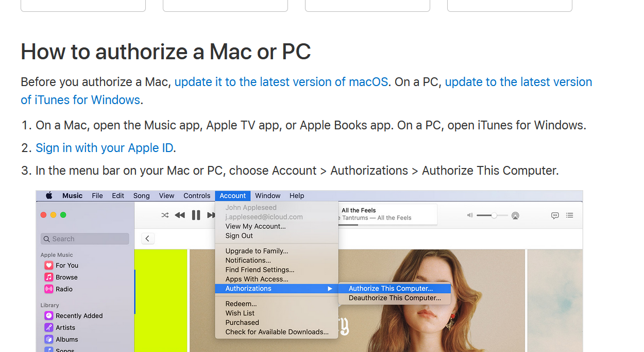Click the Recently Added sidebar label
Screen dimensions: 644x352
click(79, 316)
